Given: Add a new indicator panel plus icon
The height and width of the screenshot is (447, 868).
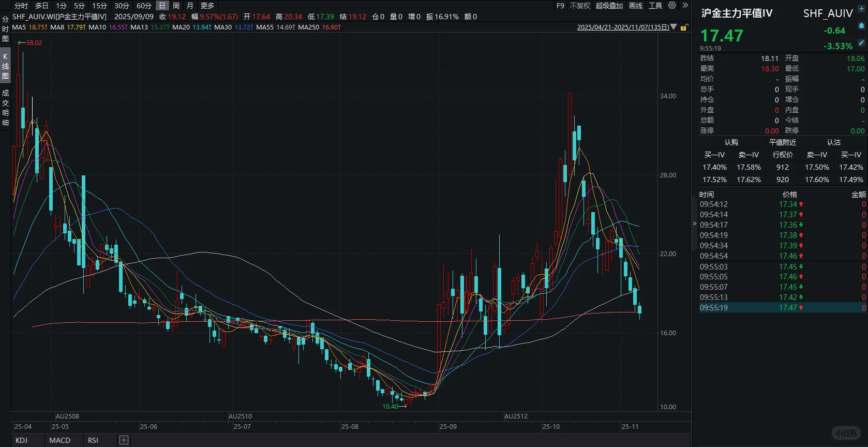Looking at the screenshot, I should pyautogui.click(x=124, y=440).
